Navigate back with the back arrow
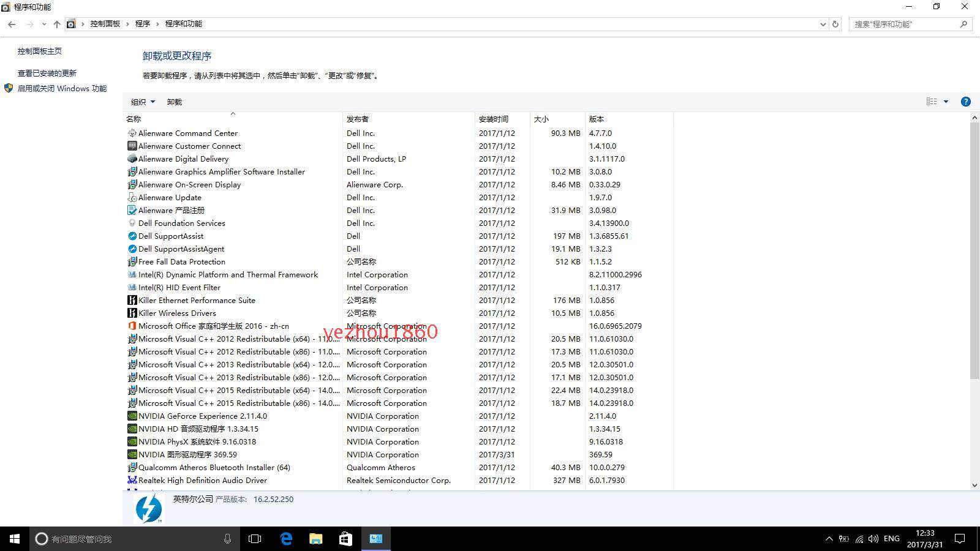 (x=12, y=24)
